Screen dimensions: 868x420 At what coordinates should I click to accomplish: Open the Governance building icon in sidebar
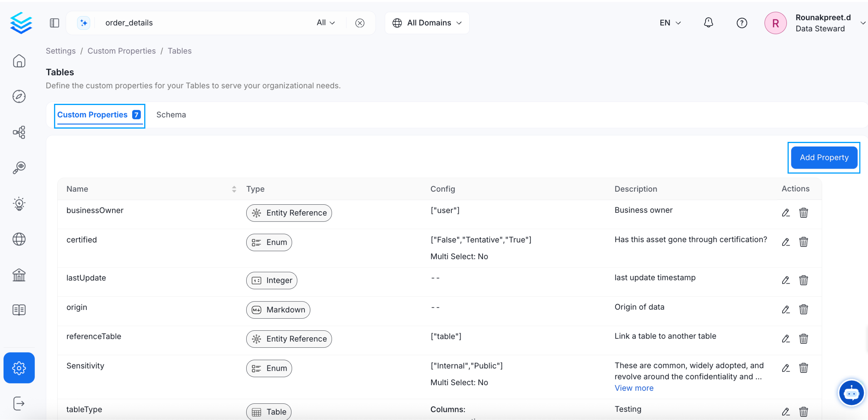(x=19, y=275)
